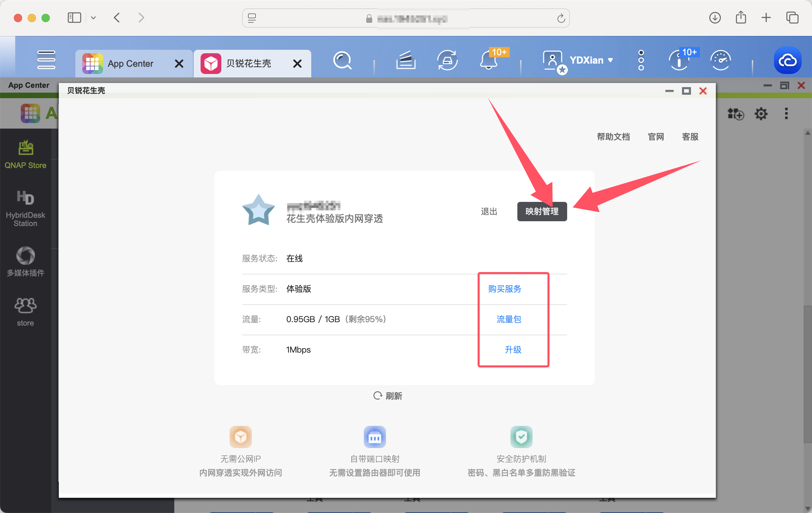812x513 pixels.
Task: Open QNAP Store in App Center sidebar
Action: tap(25, 154)
